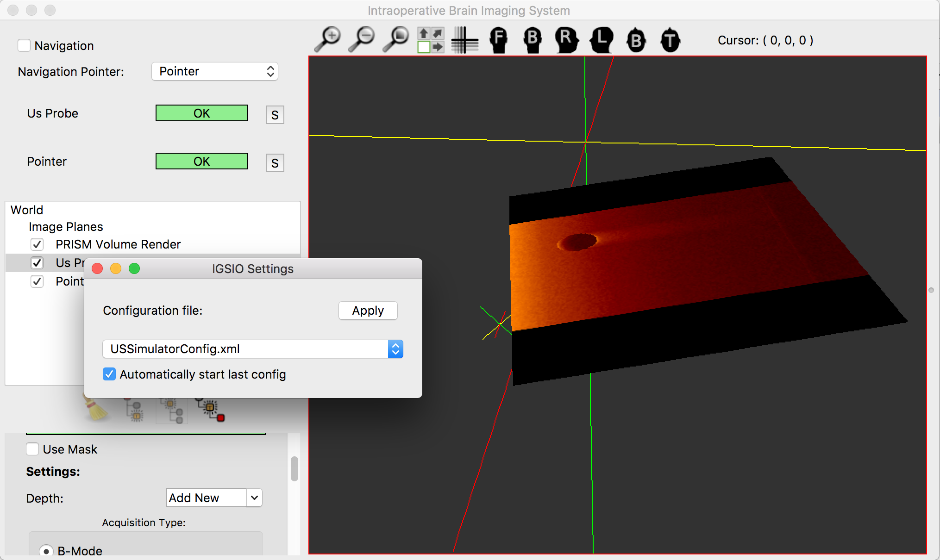Click the broom cleanup icon
Image resolution: width=940 pixels, height=560 pixels.
pos(96,408)
